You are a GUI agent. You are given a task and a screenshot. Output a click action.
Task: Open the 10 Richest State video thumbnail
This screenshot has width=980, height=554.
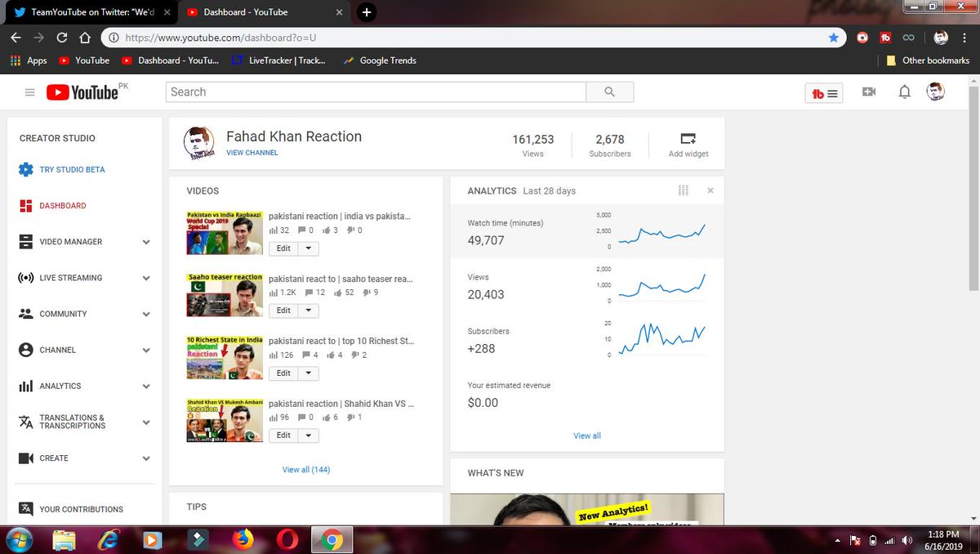tap(225, 357)
